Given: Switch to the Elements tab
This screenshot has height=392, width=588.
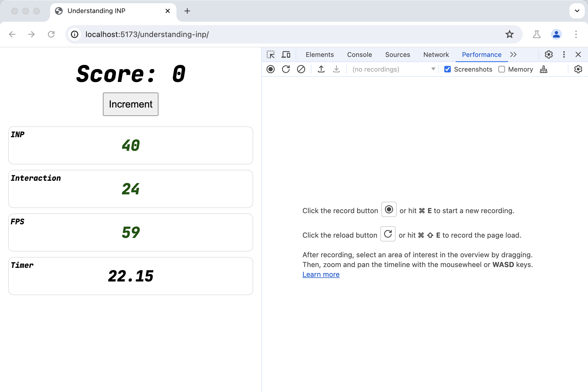Looking at the screenshot, I should click(x=320, y=54).
